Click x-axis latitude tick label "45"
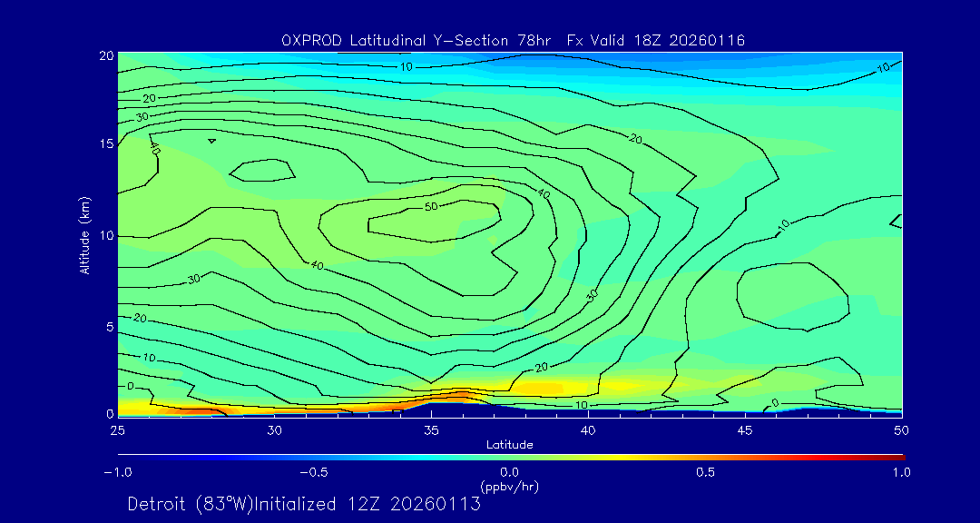 click(745, 430)
